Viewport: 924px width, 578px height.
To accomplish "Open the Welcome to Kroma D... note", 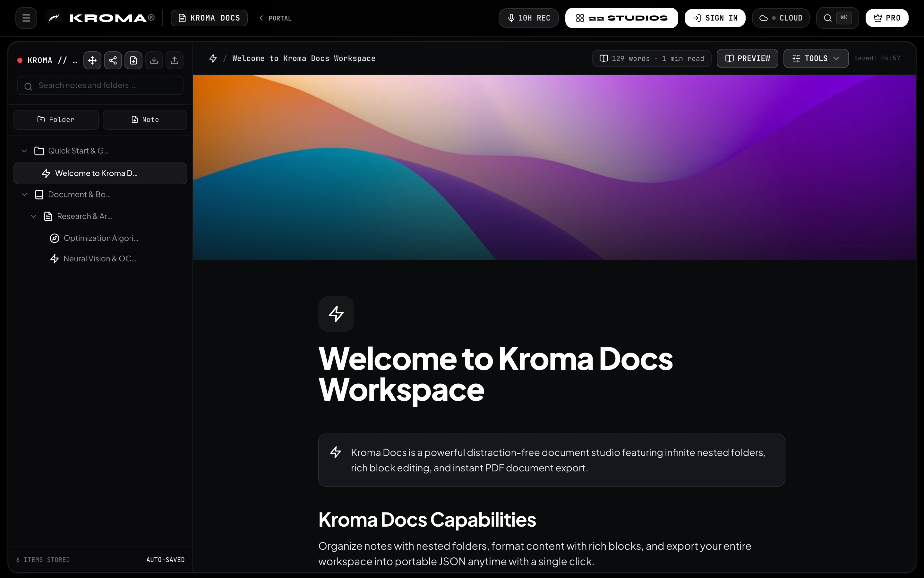I will click(100, 173).
